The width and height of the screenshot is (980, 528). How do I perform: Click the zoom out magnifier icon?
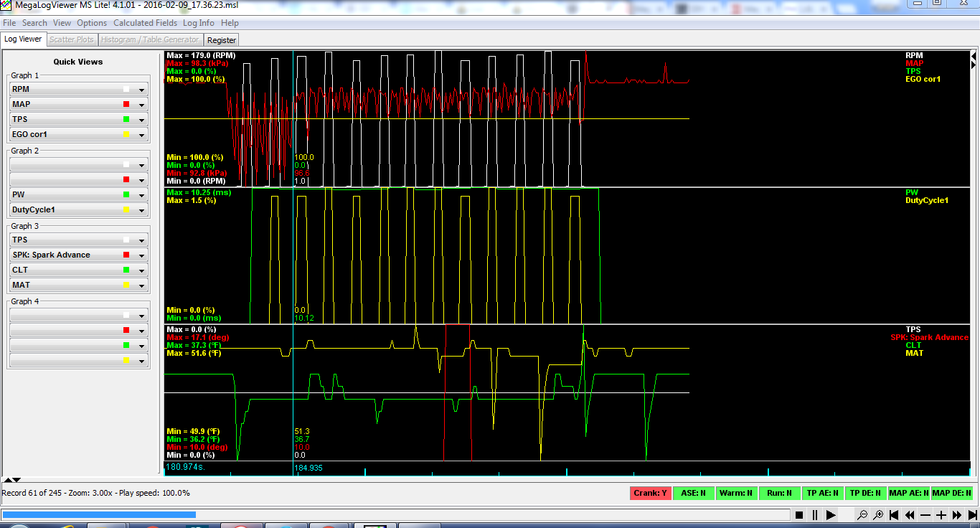tap(862, 514)
